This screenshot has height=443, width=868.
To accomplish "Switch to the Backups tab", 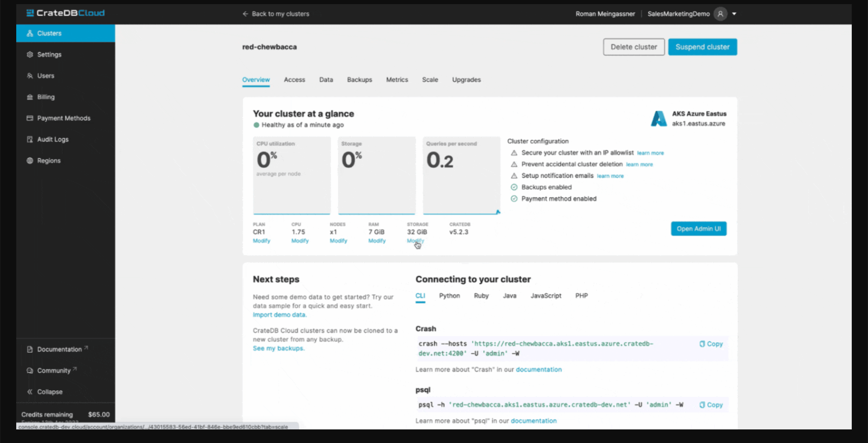I will [360, 80].
